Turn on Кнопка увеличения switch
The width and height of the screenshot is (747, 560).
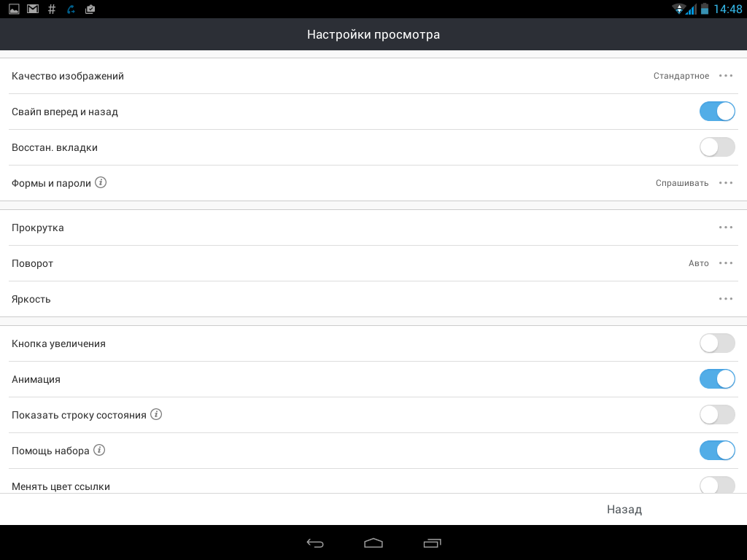tap(717, 343)
